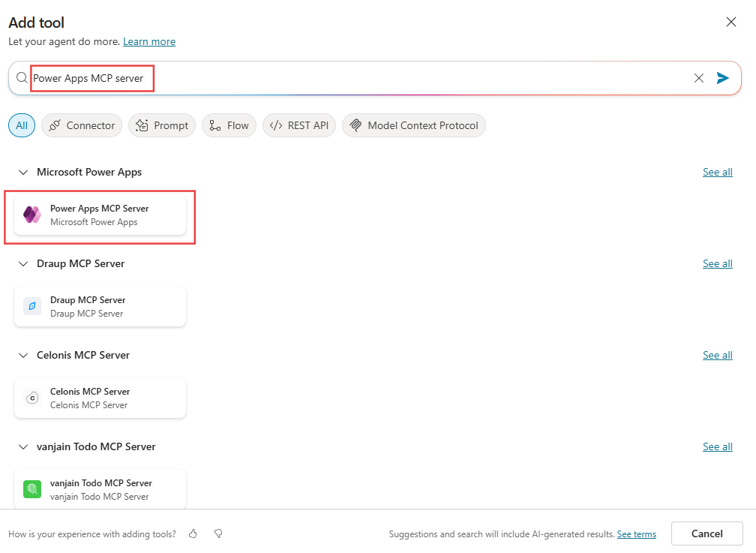Click the vanjain Todo MCP Server green icon
756x553 pixels.
31,488
